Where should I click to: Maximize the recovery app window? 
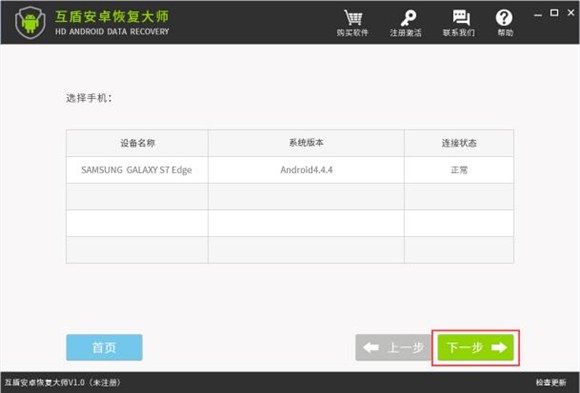(x=554, y=13)
